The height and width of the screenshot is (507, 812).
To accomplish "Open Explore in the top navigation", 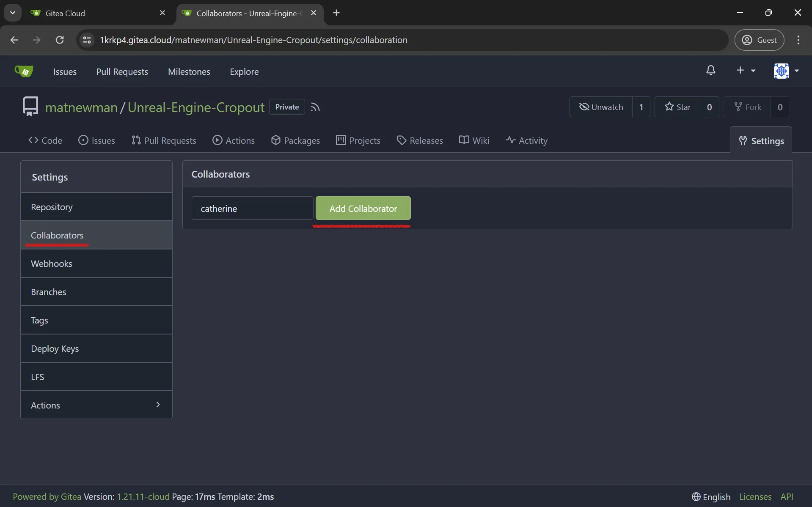I will [x=244, y=71].
